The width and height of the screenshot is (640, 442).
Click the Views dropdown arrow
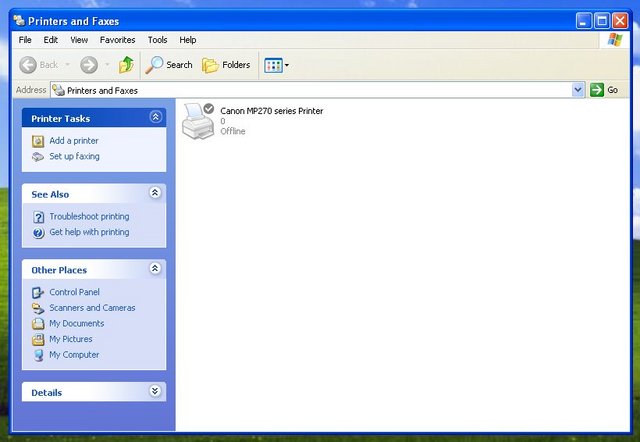pyautogui.click(x=287, y=65)
